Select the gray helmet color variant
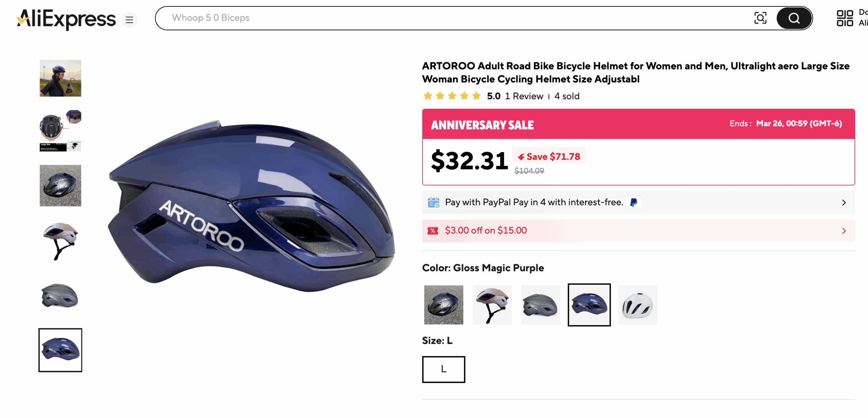The image size is (868, 418). click(540, 305)
